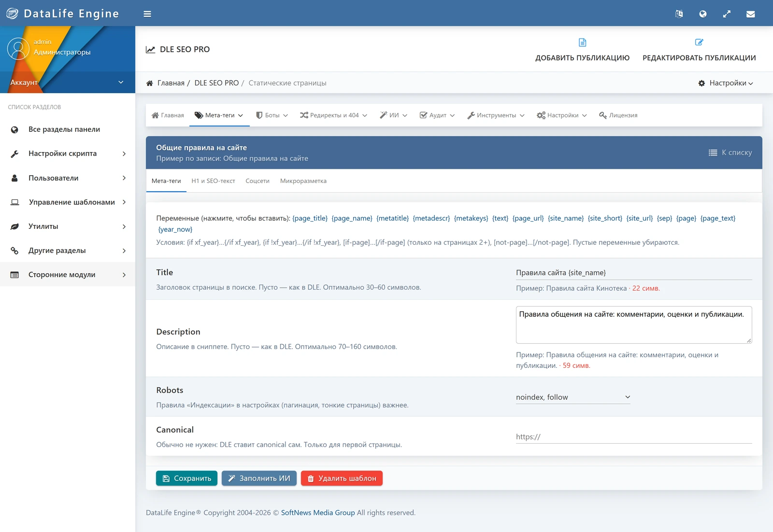Insert the {page_title} variable
This screenshot has width=773, height=532.
[310, 218]
